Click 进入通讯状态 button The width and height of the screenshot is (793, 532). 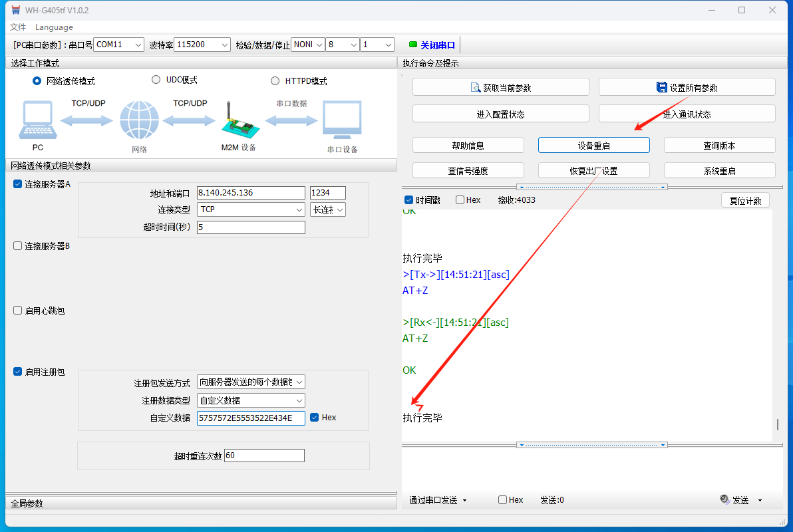click(x=687, y=114)
